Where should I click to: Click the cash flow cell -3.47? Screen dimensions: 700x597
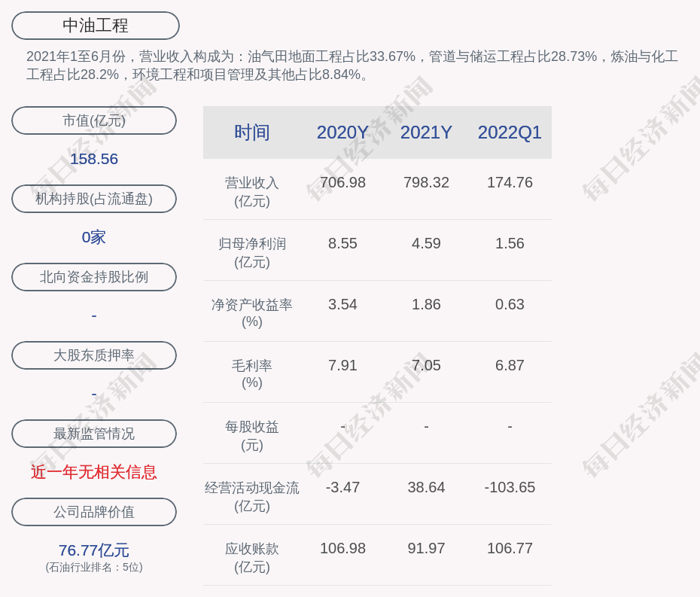342,487
